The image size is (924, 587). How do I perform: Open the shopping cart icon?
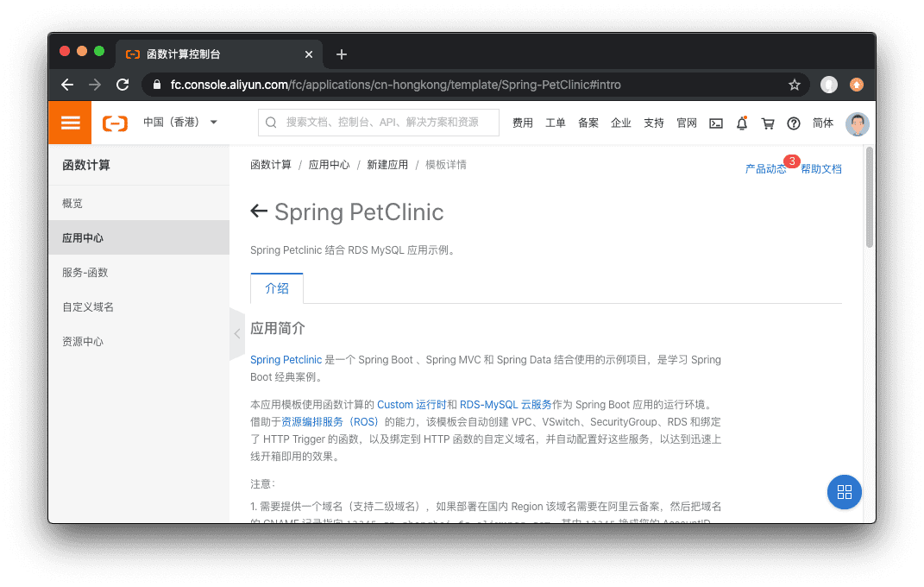[767, 123]
